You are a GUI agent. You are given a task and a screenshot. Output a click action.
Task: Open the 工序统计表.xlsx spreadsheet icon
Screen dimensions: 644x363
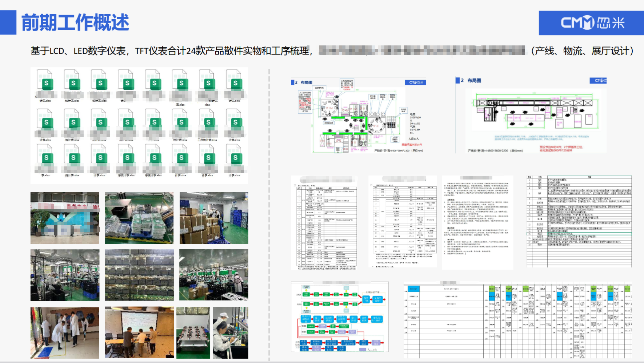coord(208,124)
